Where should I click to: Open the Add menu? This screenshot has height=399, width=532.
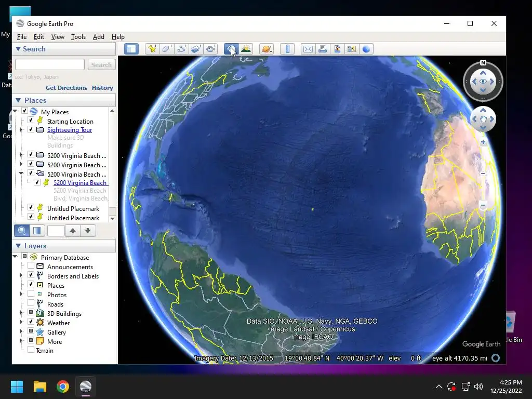click(x=99, y=37)
